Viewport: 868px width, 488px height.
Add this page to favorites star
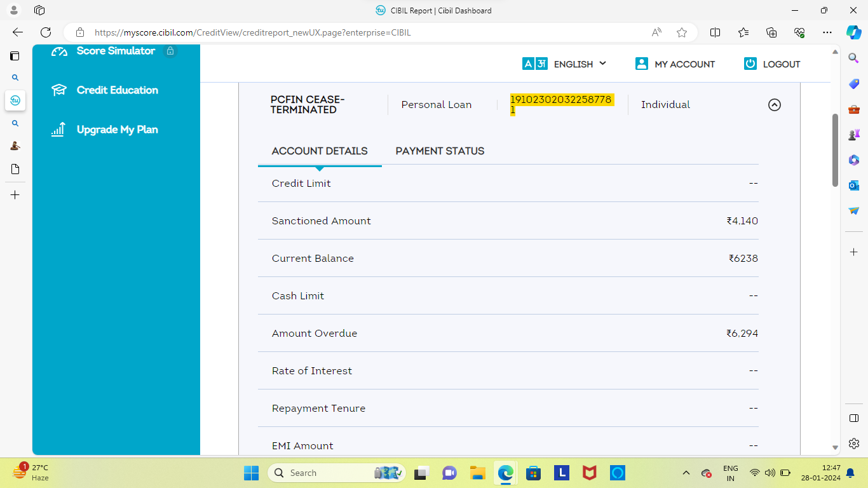(682, 32)
